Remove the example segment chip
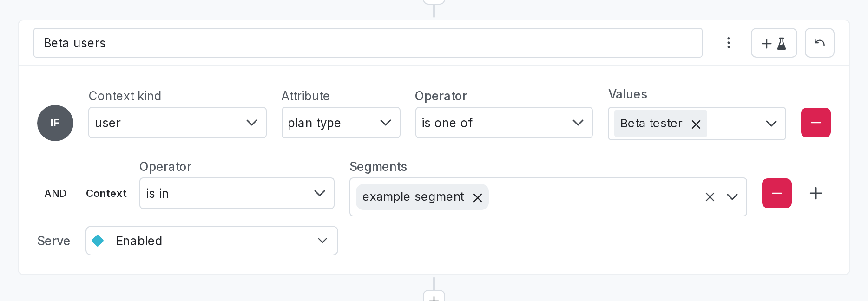The height and width of the screenshot is (301, 868). [477, 197]
